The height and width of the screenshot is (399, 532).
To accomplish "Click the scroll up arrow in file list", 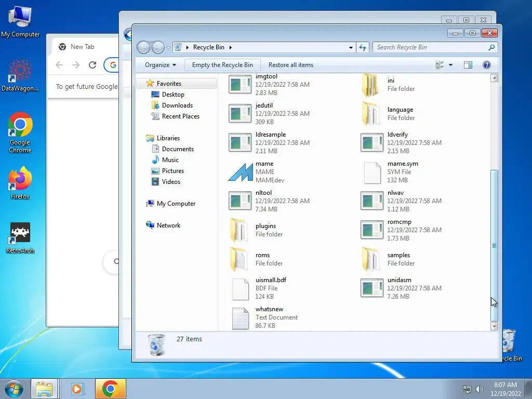I will click(495, 78).
